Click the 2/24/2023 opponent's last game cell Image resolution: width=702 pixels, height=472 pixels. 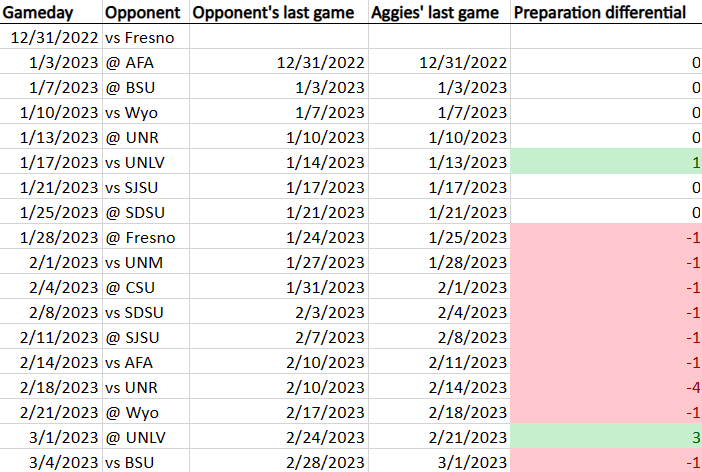coord(278,437)
